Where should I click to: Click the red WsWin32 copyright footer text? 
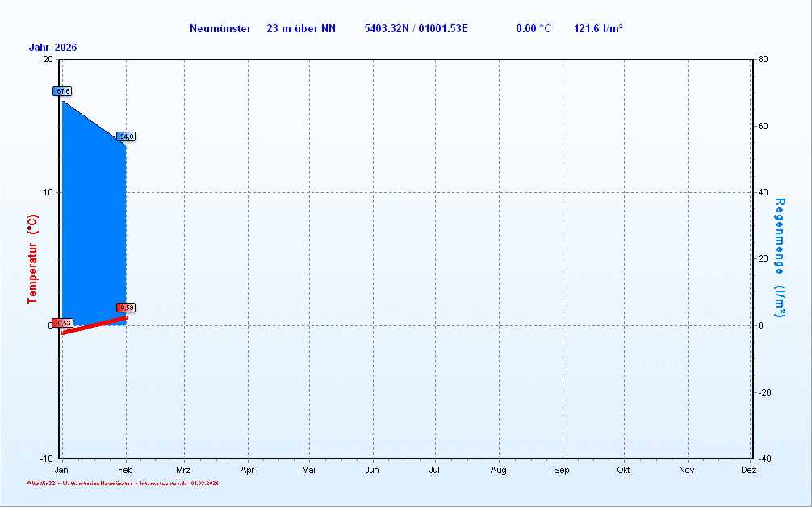(123, 484)
